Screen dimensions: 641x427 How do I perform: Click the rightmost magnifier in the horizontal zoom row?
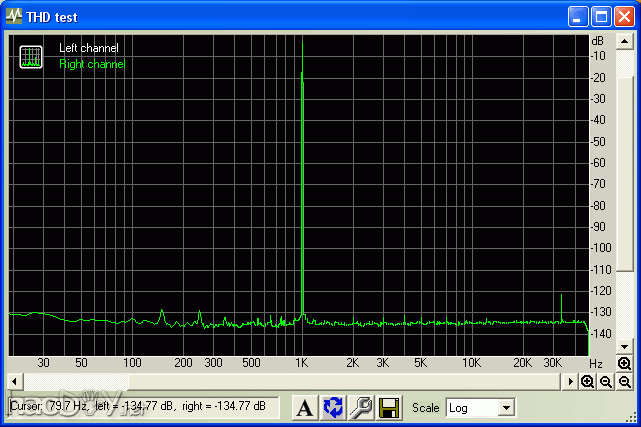click(624, 382)
